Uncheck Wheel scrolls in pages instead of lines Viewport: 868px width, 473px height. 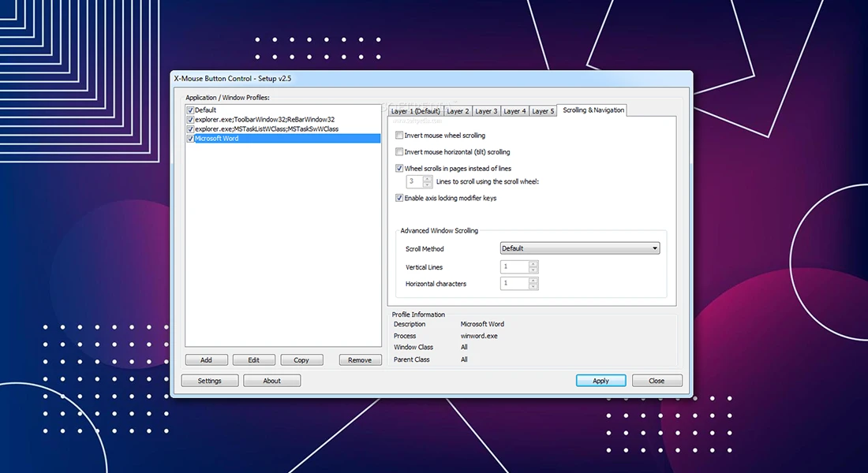coord(399,168)
